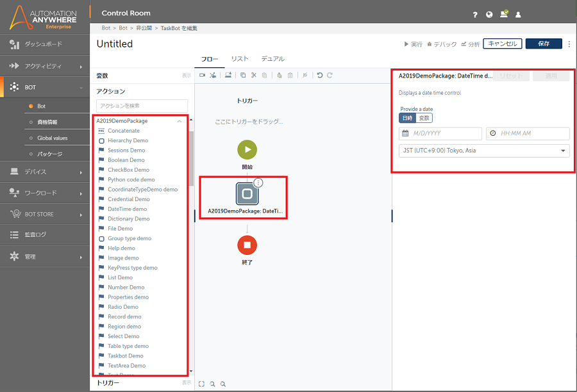Click the M/D/YYYY date input
Image resolution: width=577 pixels, height=392 pixels.
point(440,133)
